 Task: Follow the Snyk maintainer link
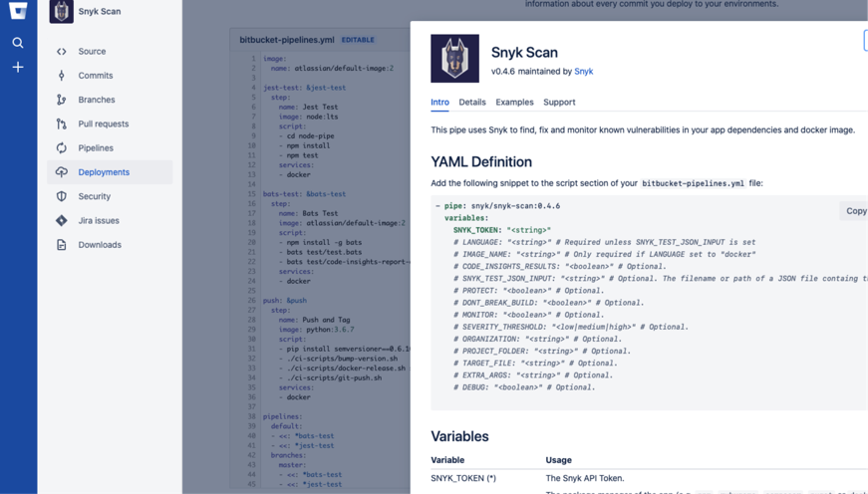(x=583, y=72)
